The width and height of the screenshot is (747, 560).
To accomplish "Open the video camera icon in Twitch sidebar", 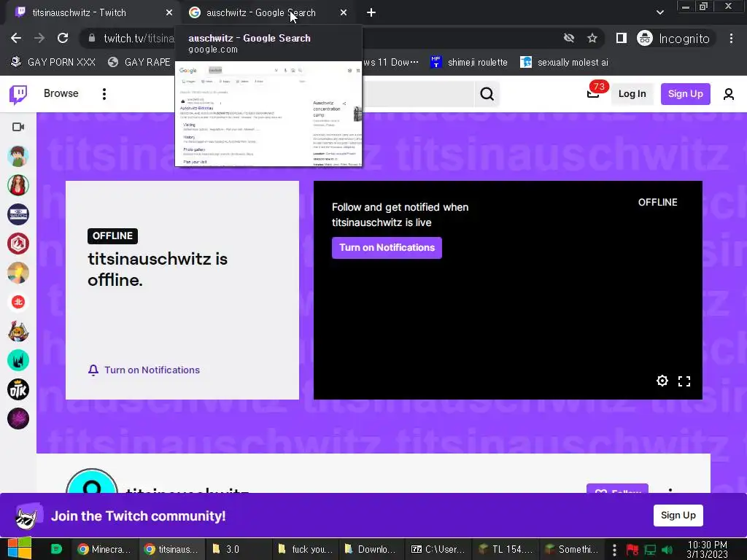I will coord(18,127).
